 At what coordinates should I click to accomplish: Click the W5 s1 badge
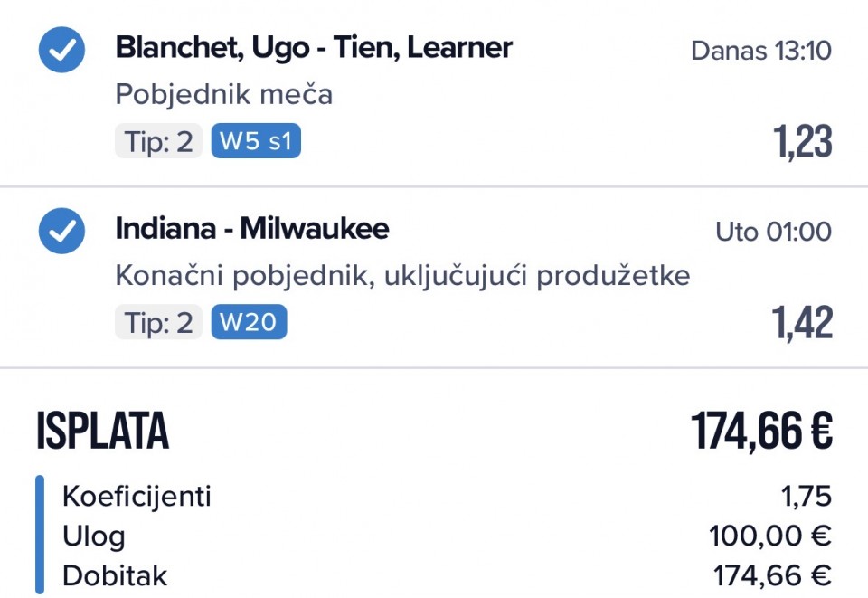pos(256,142)
